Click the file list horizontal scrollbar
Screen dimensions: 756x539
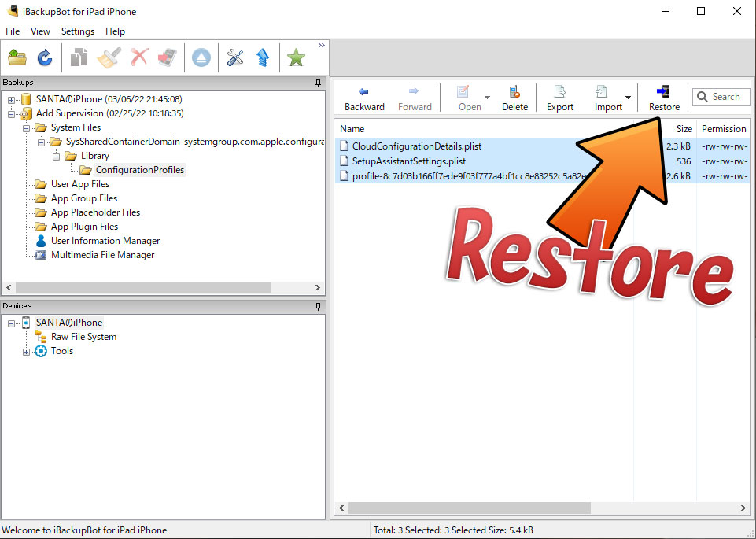point(469,508)
